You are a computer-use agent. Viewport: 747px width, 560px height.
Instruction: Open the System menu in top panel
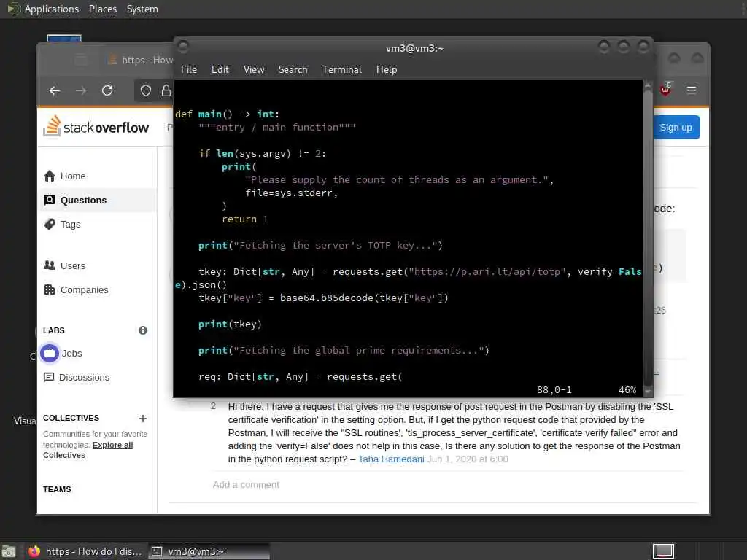pyautogui.click(x=142, y=9)
